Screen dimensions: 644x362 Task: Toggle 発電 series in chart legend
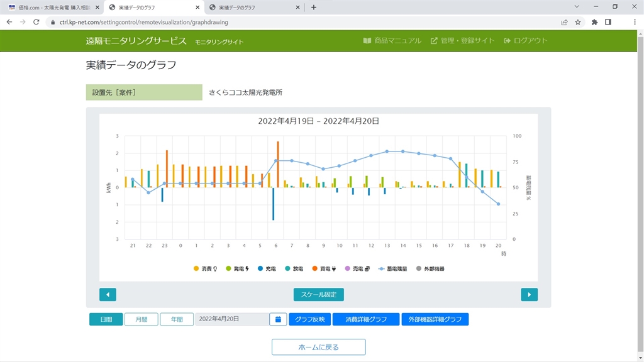[237, 268]
